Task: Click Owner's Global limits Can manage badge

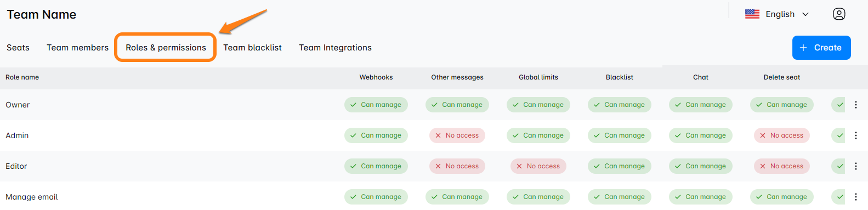Action: (x=538, y=105)
